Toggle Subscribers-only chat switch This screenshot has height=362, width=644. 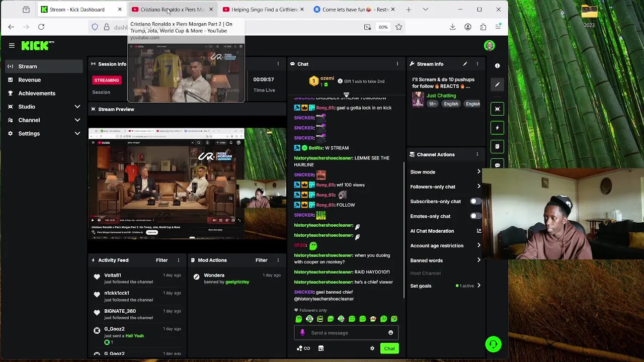click(475, 201)
